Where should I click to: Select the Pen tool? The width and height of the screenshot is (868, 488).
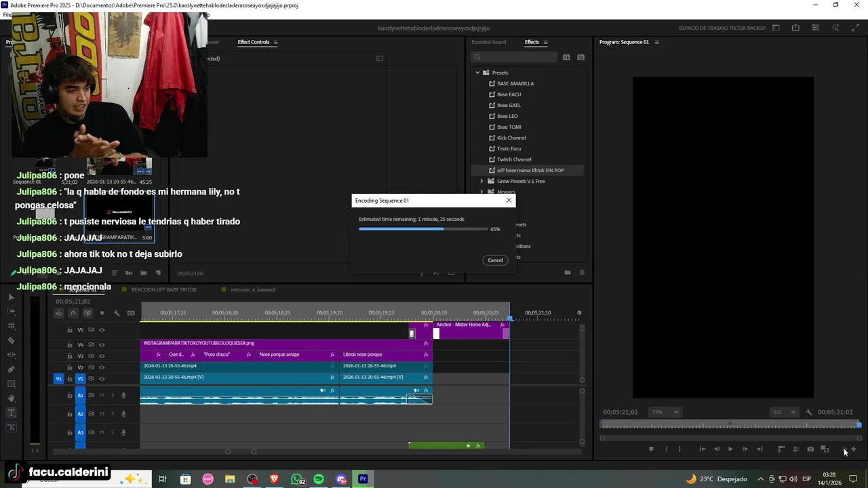click(11, 369)
